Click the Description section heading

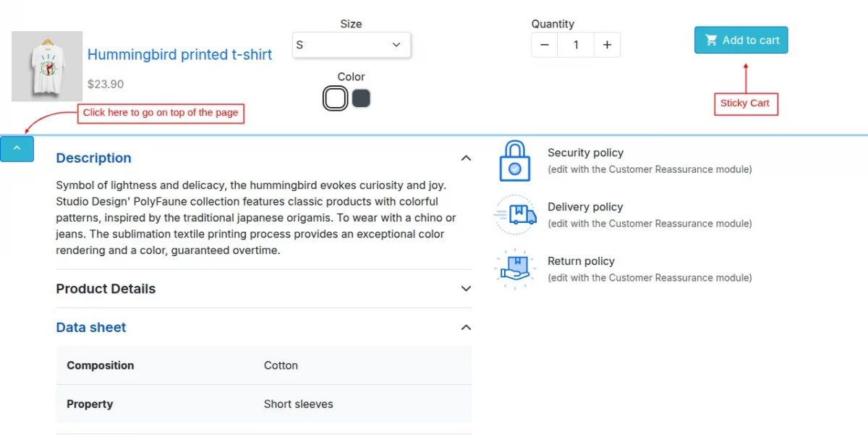93,158
